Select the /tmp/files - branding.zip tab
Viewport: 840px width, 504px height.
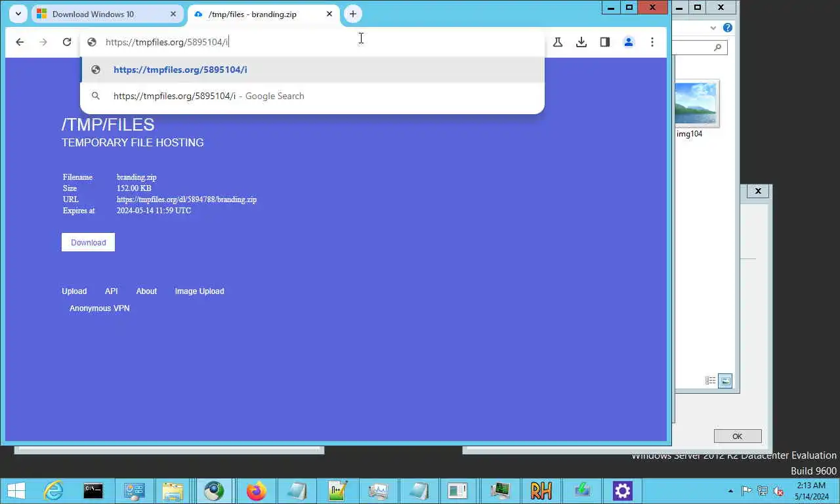[264, 14]
